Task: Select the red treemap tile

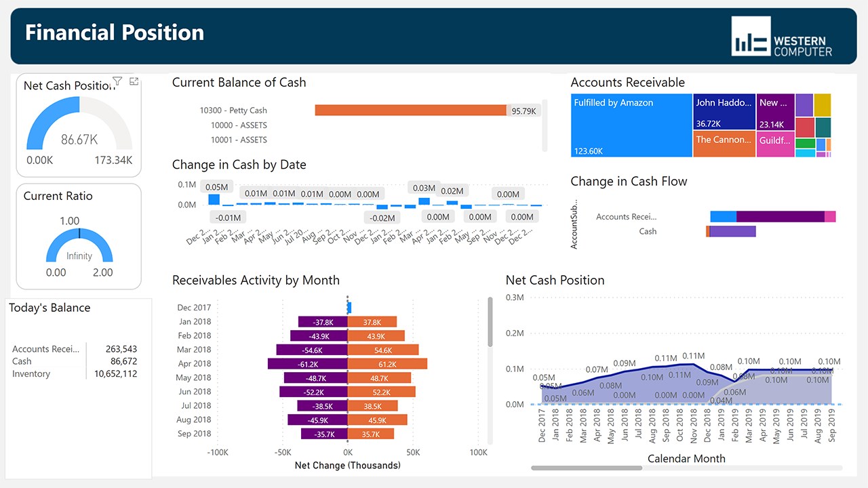Action: (x=805, y=127)
